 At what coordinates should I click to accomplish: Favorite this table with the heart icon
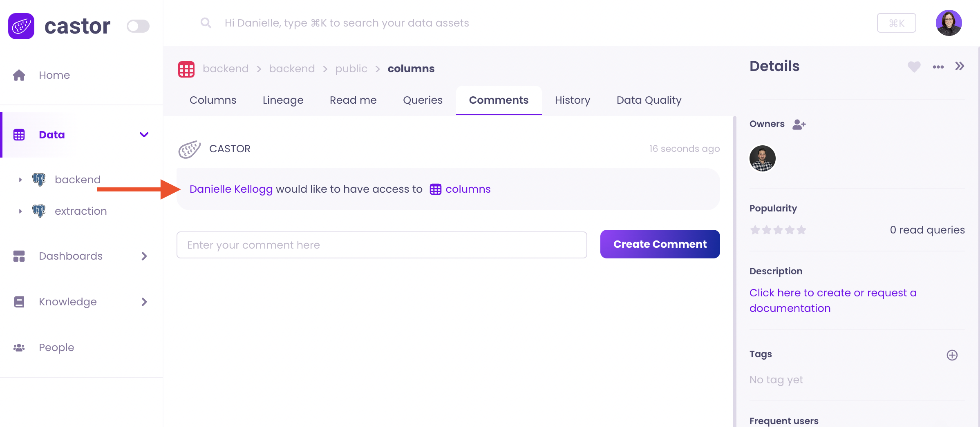tap(914, 67)
